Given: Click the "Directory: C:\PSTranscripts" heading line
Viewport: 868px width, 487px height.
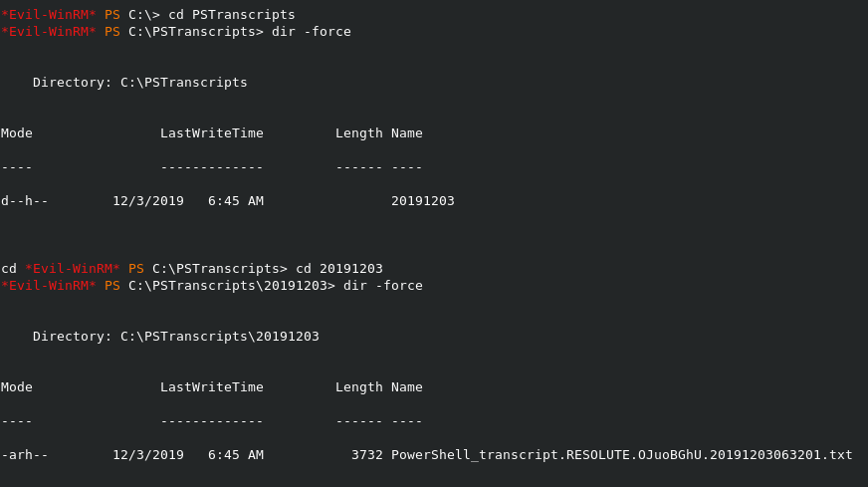Looking at the screenshot, I should click(x=139, y=83).
